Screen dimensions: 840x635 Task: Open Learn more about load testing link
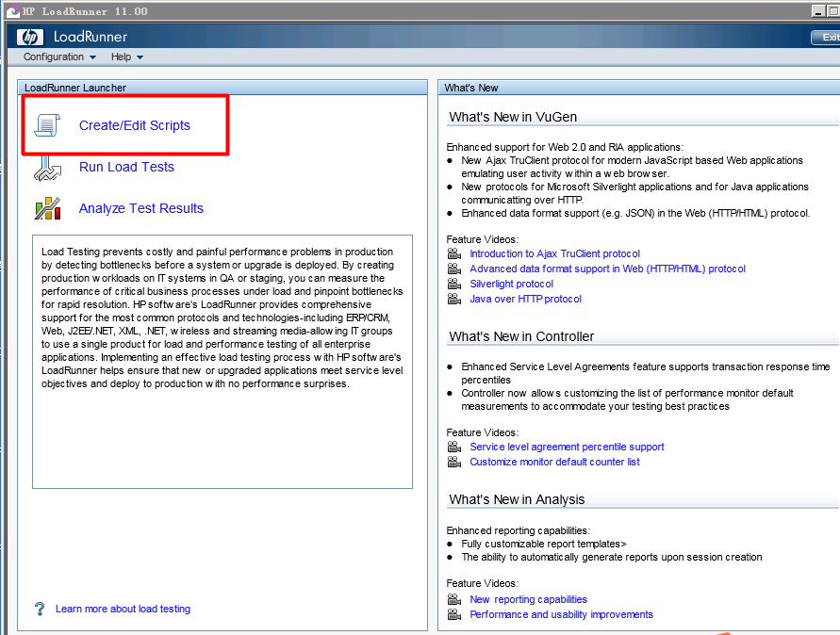pos(123,609)
